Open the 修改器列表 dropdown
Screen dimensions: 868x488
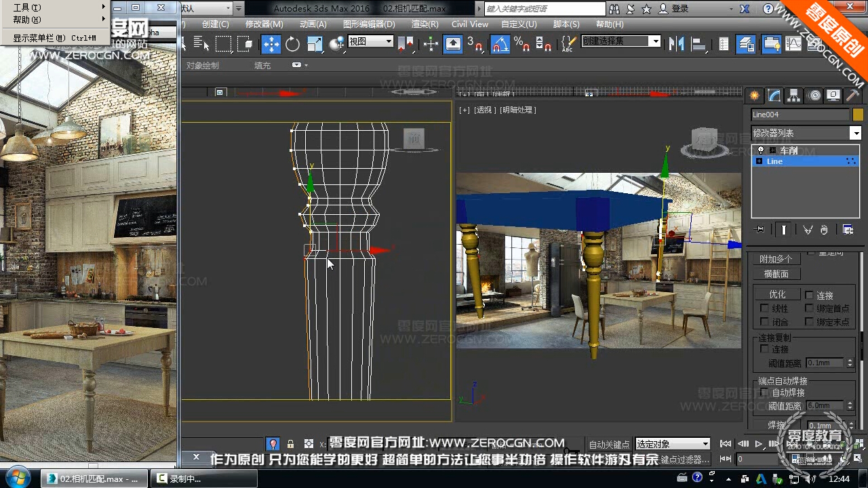tap(806, 133)
